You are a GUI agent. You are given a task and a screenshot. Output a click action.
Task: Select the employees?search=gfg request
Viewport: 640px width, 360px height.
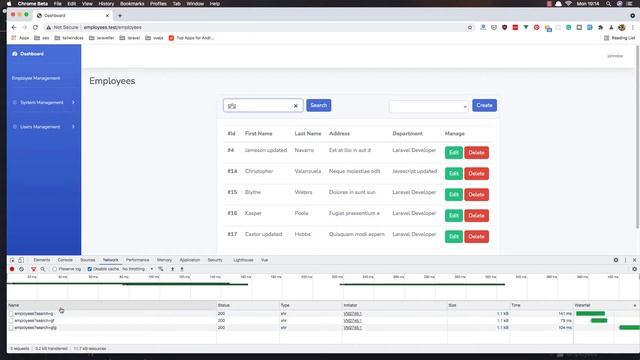pos(35,328)
